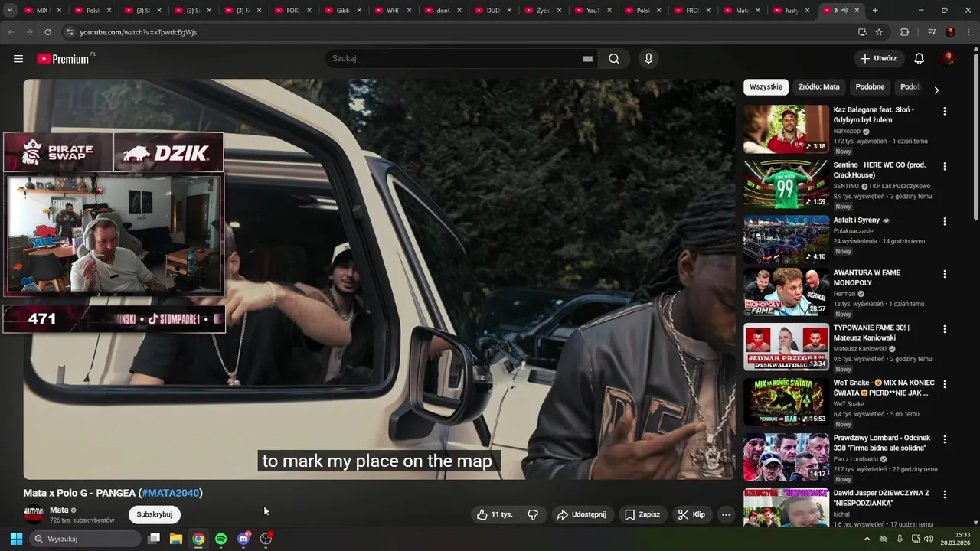The image size is (980, 551).
Task: Open options for AWANTURA W FAME MONOPOLY
Action: coord(944,274)
